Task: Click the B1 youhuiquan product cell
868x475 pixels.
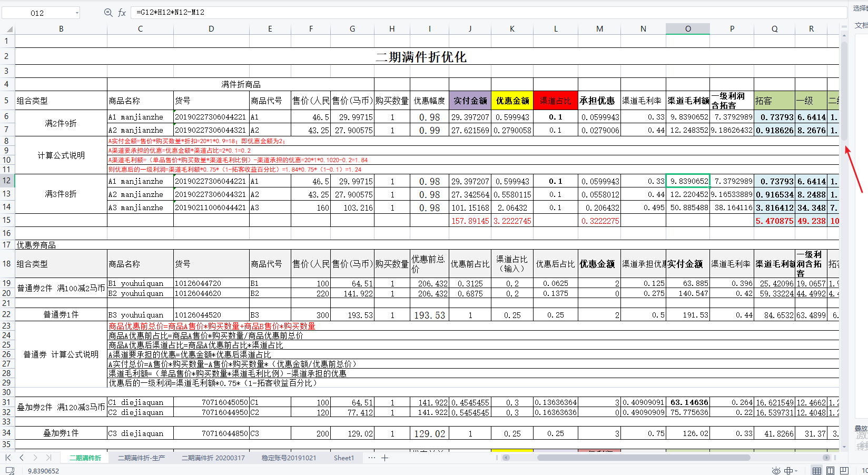Action: tap(140, 283)
